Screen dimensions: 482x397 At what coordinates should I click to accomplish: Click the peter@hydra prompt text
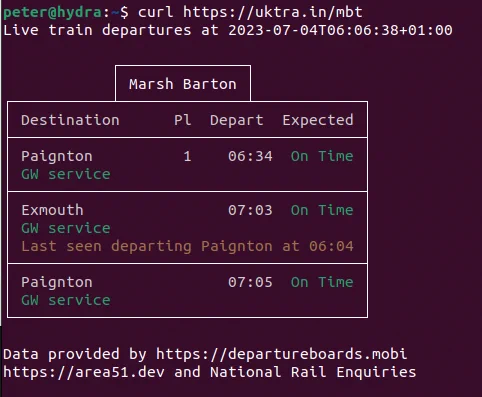[x=52, y=12]
